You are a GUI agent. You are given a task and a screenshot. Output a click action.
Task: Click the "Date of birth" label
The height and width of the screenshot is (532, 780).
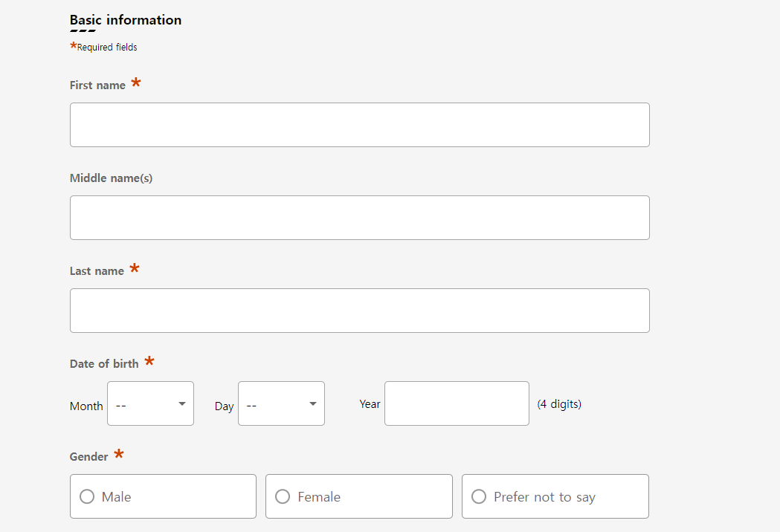[x=104, y=364]
